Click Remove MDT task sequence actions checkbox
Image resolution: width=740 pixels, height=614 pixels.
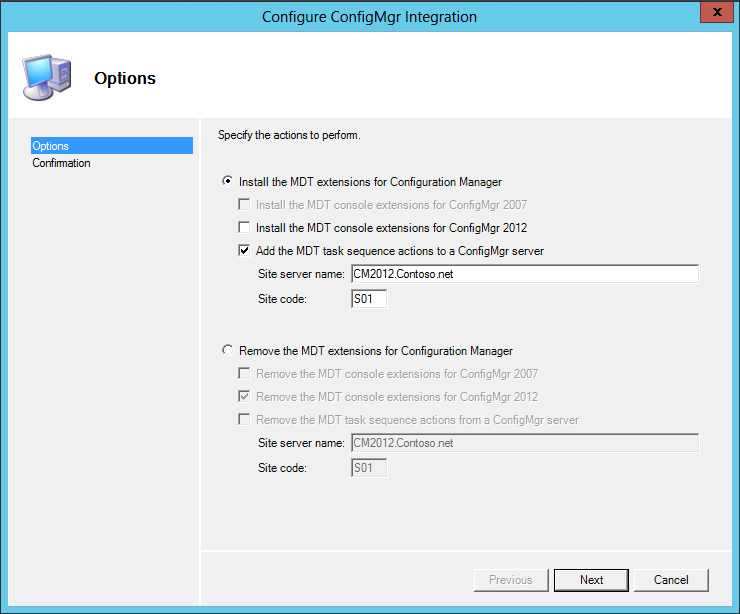244,420
